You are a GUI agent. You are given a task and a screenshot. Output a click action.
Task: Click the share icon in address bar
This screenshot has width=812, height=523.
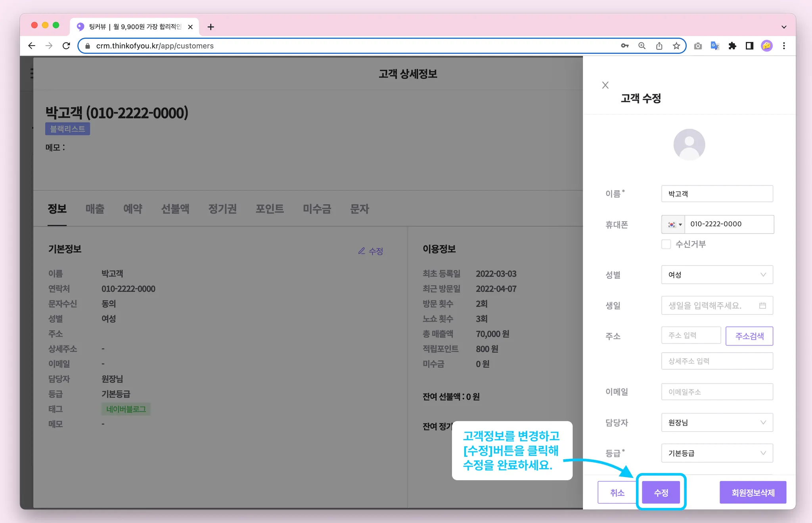659,46
